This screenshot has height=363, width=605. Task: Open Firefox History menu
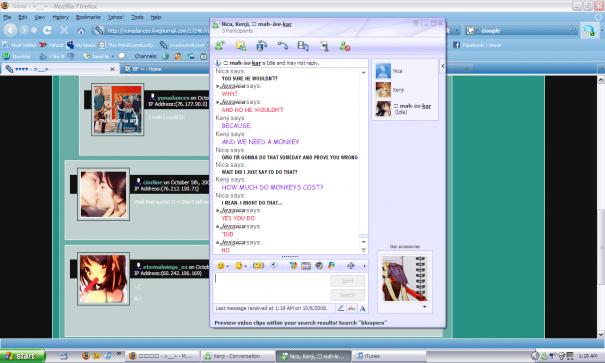click(60, 17)
